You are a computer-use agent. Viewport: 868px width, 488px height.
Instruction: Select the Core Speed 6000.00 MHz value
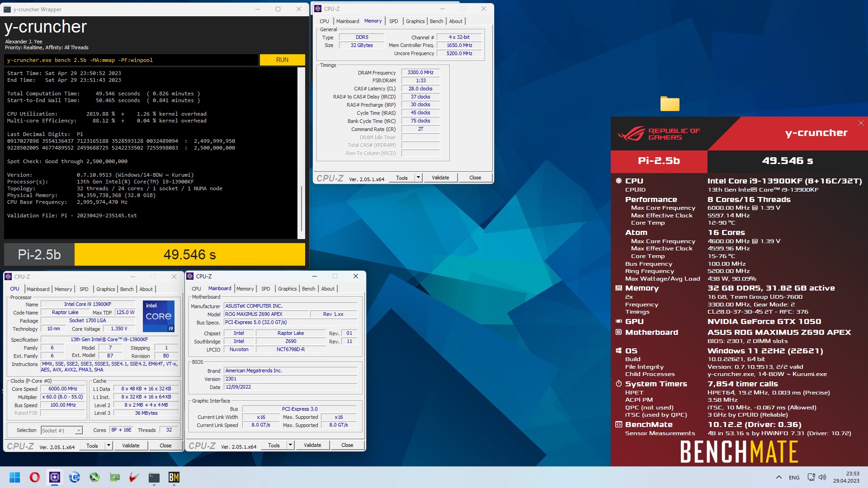point(63,389)
